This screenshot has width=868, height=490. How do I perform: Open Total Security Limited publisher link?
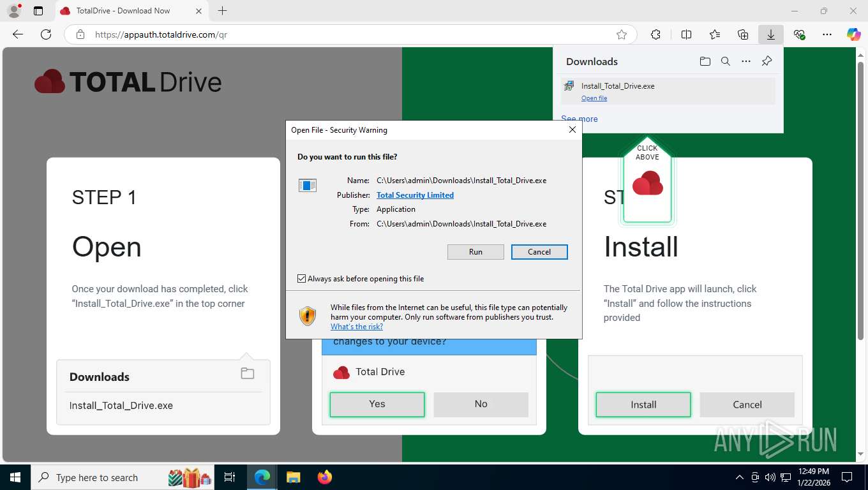click(415, 195)
